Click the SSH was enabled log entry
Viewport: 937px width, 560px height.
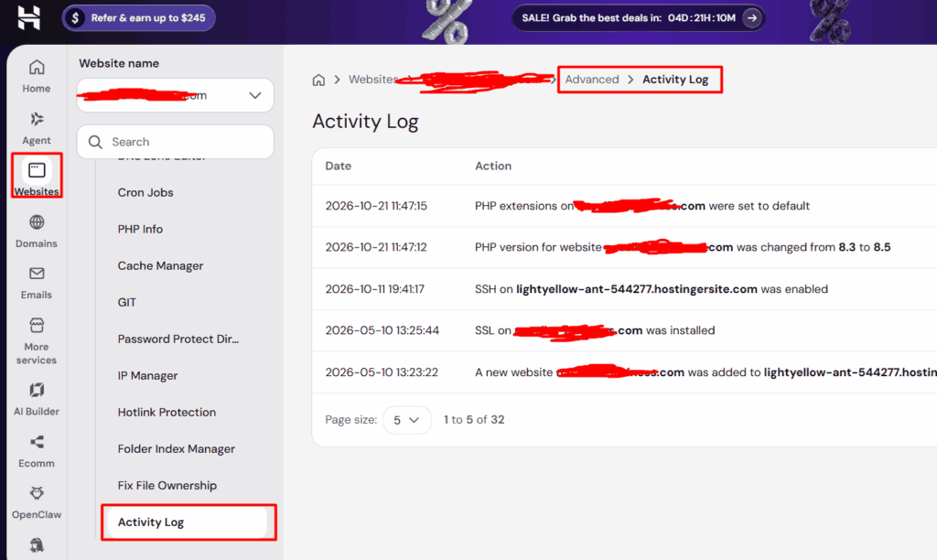(x=652, y=289)
